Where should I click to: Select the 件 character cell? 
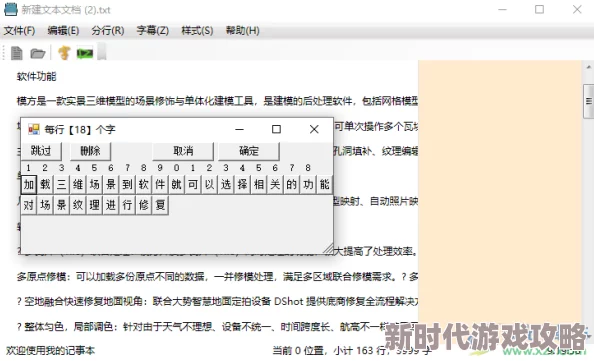[160, 184]
